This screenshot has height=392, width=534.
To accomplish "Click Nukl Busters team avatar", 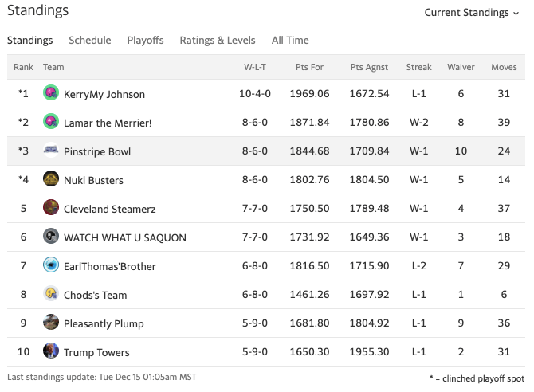I will (51, 179).
